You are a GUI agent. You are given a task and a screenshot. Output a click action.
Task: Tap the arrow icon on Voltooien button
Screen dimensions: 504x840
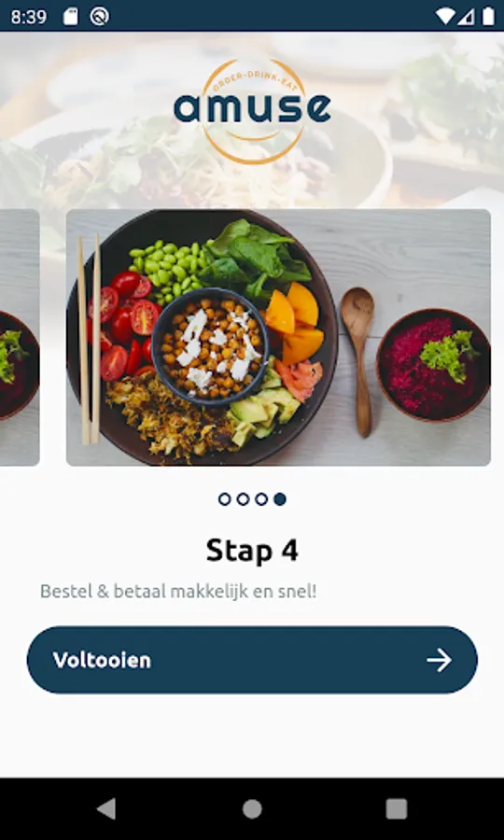coord(440,660)
